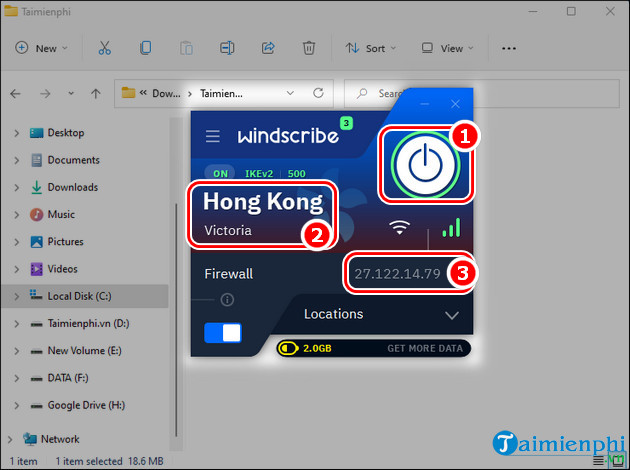Click the Rename icon in Explorer toolbar
630x470 pixels.
(227, 48)
